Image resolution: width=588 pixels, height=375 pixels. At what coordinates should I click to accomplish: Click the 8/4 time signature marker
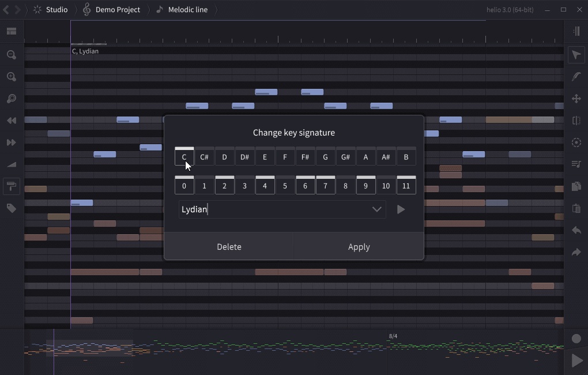click(393, 336)
